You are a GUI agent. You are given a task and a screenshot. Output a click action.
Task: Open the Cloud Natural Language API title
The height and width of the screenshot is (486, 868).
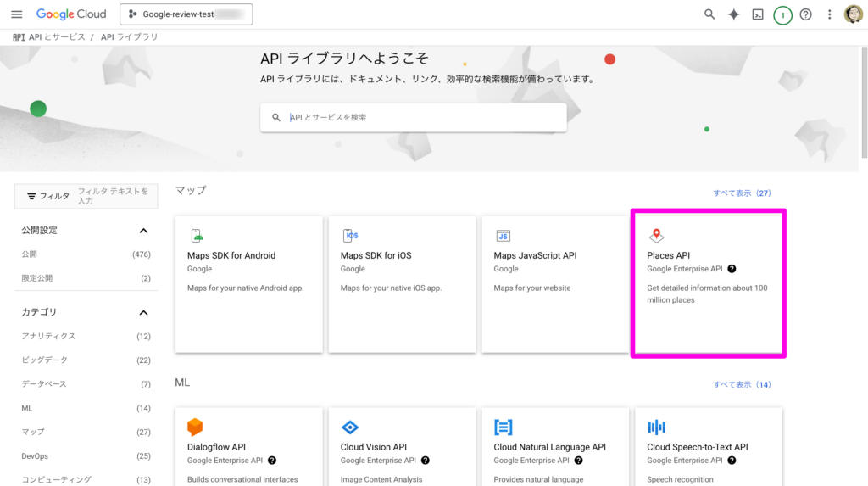pyautogui.click(x=549, y=447)
